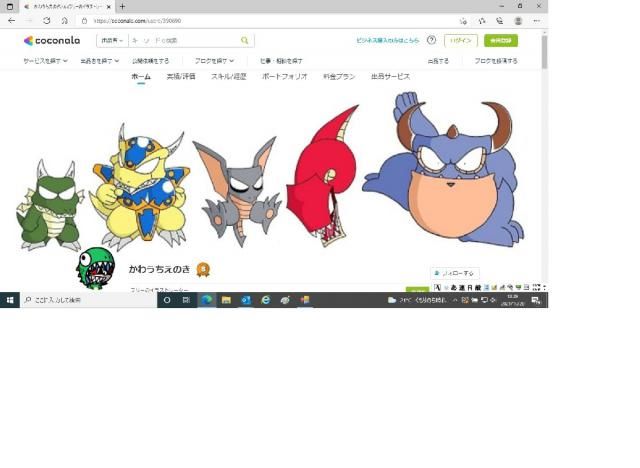The image size is (640, 468).
Task: Click the orange rank badge by username
Action: pyautogui.click(x=203, y=270)
